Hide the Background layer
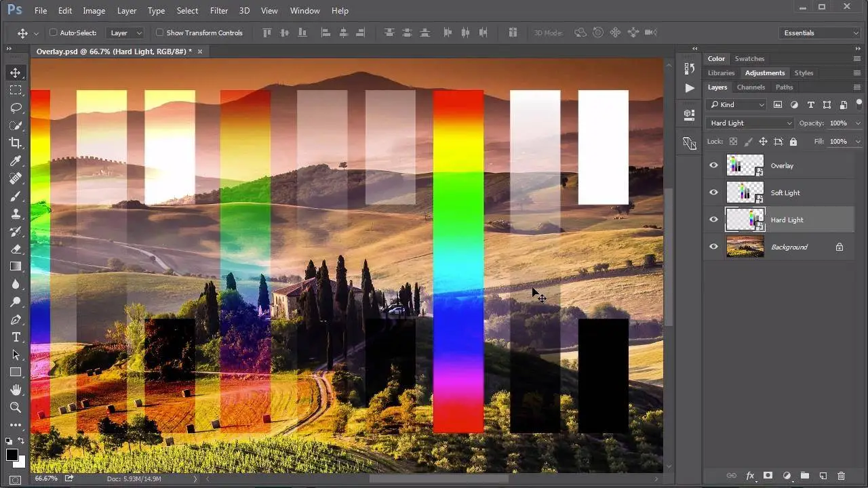Screen dimensions: 868x488 click(x=713, y=247)
